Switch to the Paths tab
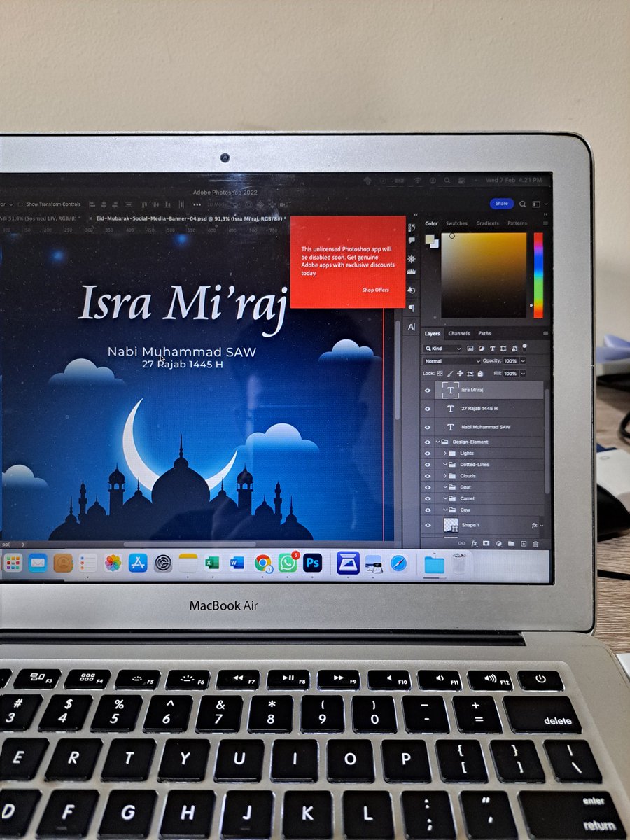 click(484, 333)
